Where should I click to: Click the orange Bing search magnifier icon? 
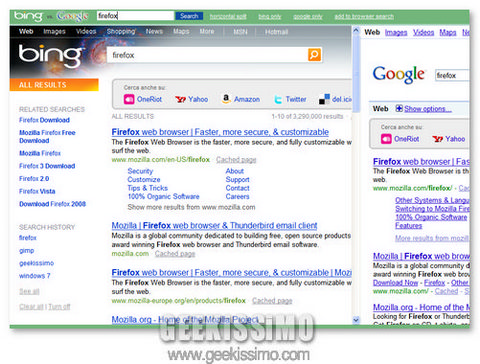pos(314,55)
